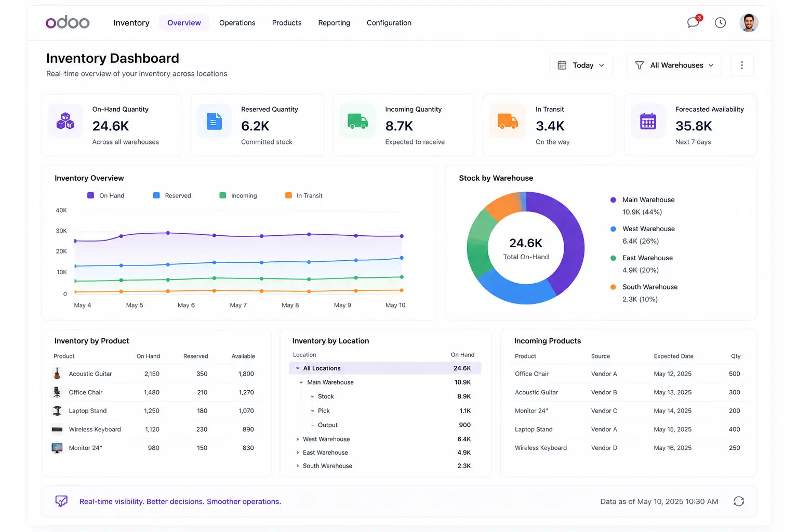Click the funnel filter icon
The image size is (798, 532).
640,65
